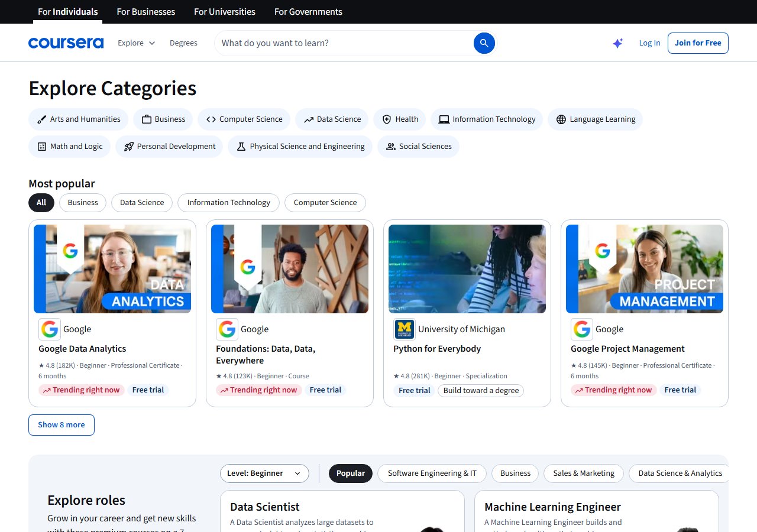Select the Popular roles filter
This screenshot has width=757, height=532.
coord(351,473)
